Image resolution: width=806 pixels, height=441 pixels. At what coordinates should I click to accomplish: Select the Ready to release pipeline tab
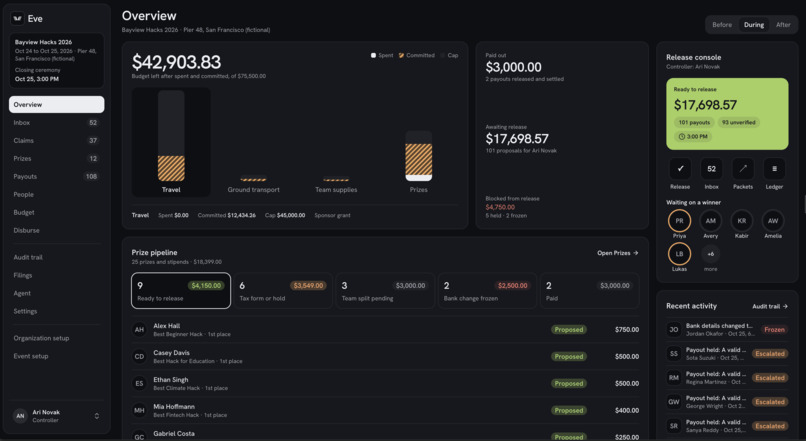point(181,291)
